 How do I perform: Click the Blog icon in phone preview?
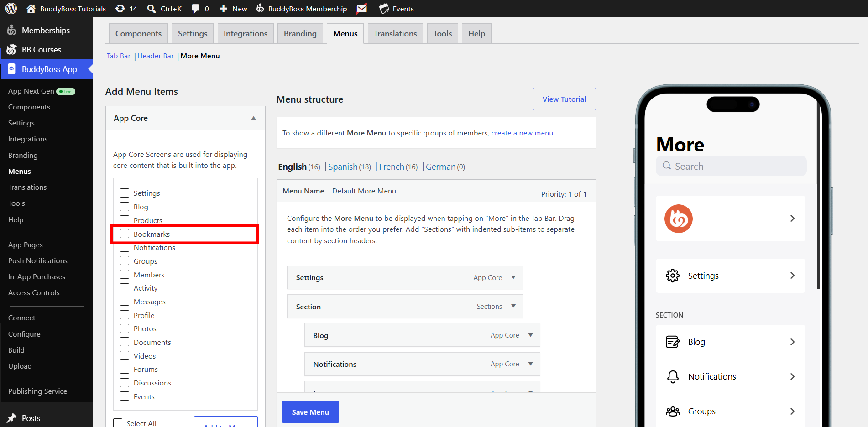[673, 342]
